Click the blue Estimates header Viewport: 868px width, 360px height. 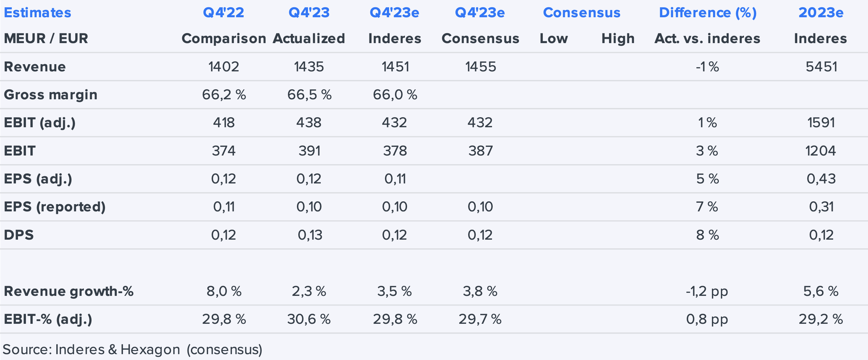[x=37, y=13]
